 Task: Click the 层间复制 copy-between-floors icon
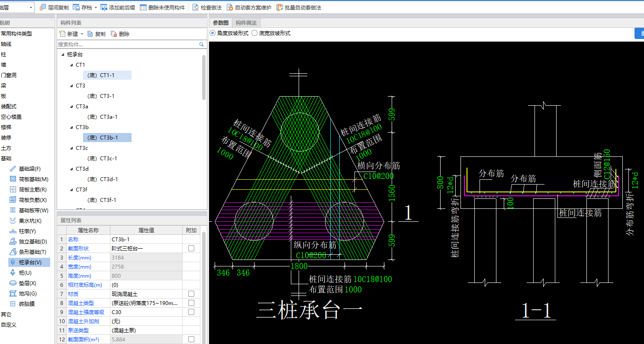tap(43, 7)
